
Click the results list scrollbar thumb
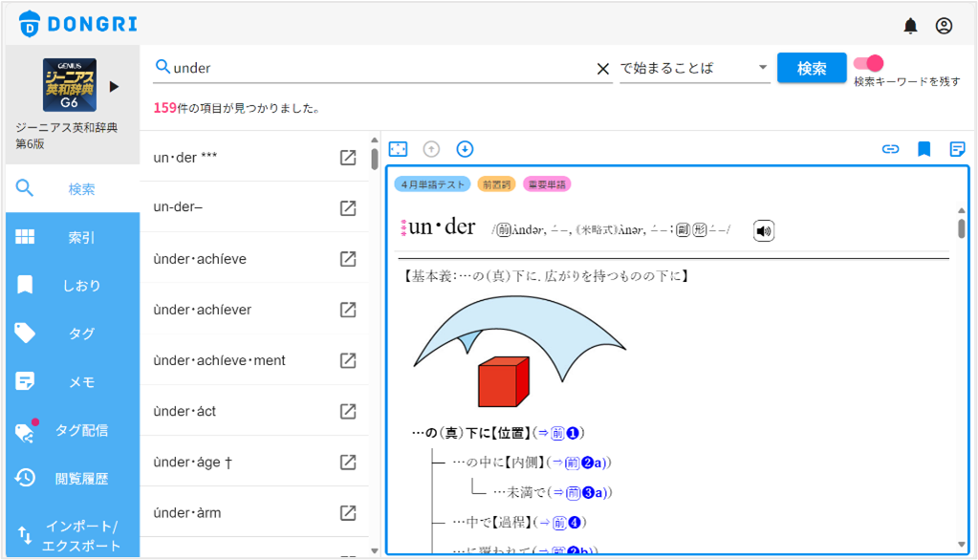point(374,159)
